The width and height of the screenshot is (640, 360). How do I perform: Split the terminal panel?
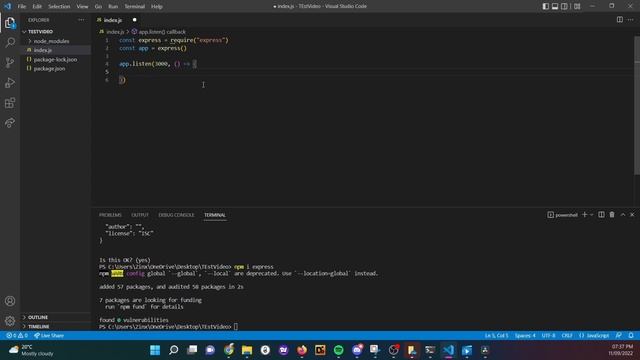click(x=601, y=215)
